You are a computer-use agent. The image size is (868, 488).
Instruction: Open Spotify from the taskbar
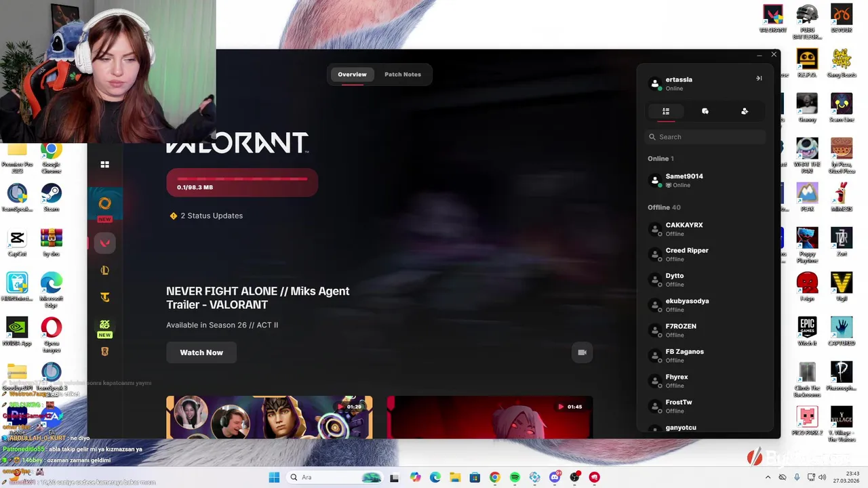[515, 477]
